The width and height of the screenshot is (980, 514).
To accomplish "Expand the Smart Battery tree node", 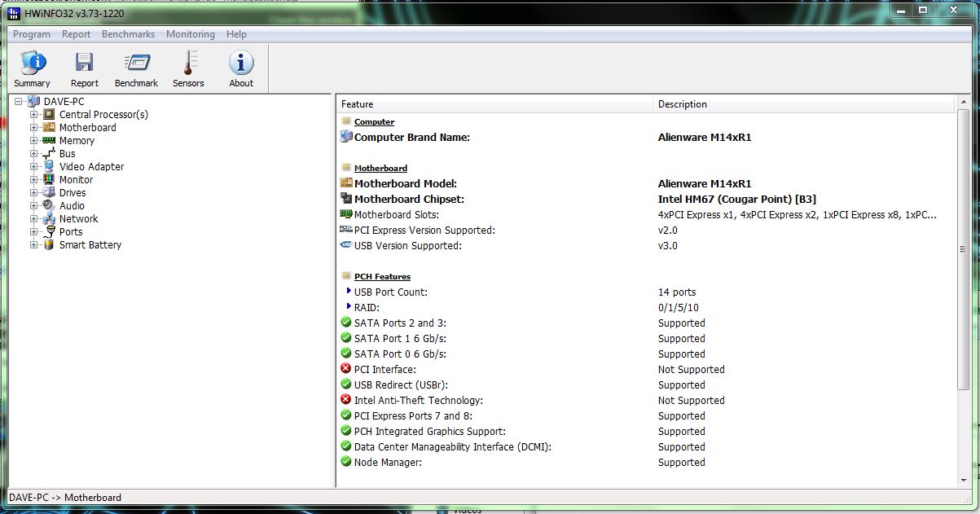I will 34,245.
